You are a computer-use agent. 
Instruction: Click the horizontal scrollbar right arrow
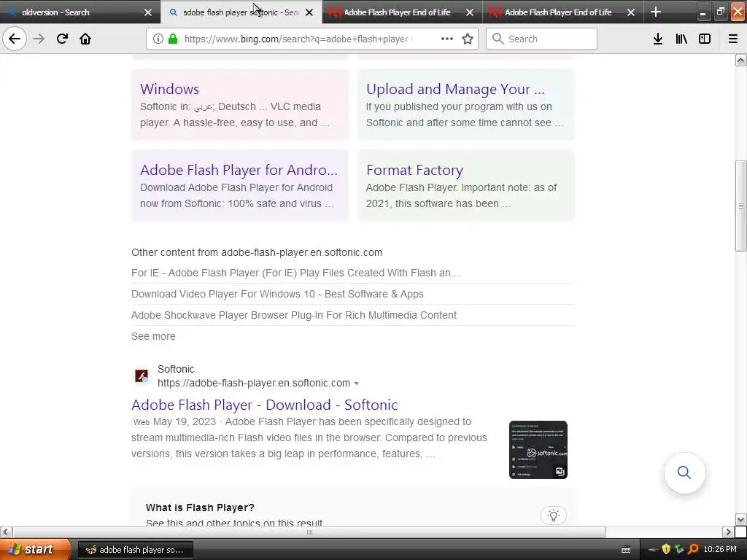(728, 532)
